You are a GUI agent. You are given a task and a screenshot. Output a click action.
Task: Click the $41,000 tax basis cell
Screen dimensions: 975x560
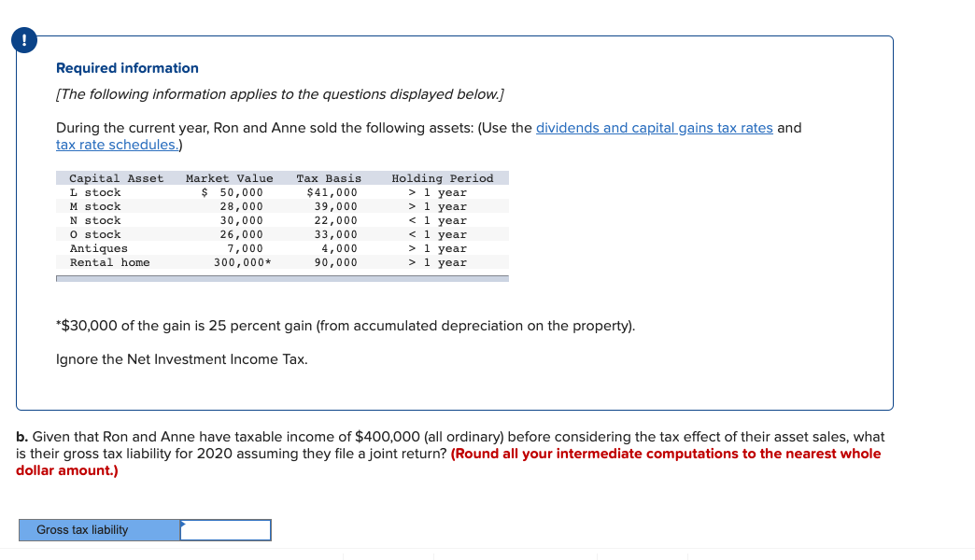332,192
